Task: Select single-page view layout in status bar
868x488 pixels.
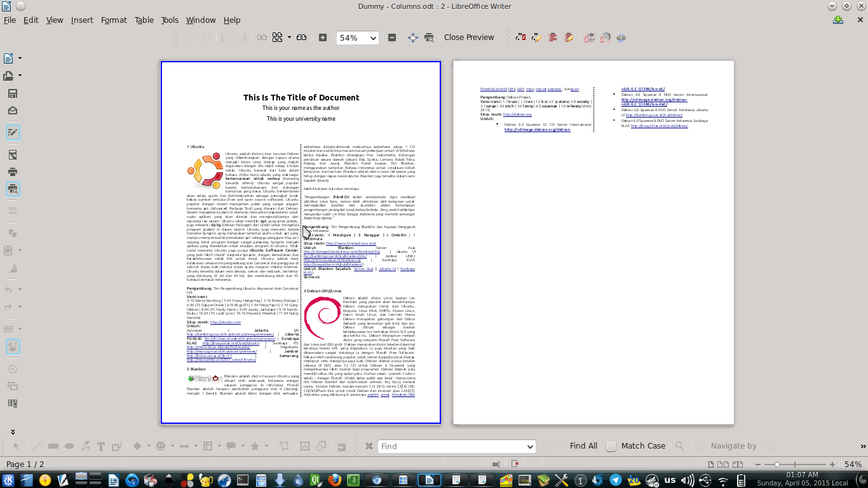Action: [x=712, y=464]
